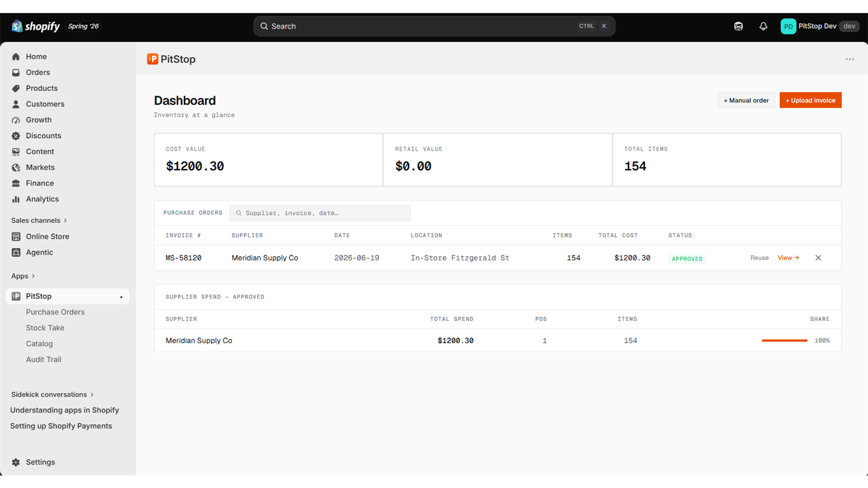Image resolution: width=868 pixels, height=488 pixels.
Task: Open the Sidekick assistant icon
Action: (738, 26)
